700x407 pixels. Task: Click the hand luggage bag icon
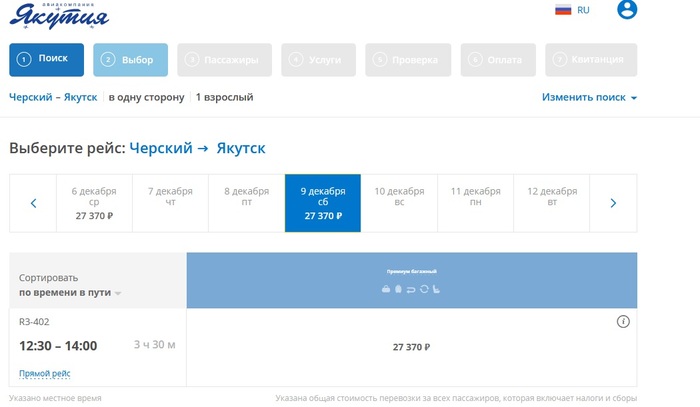click(x=386, y=289)
